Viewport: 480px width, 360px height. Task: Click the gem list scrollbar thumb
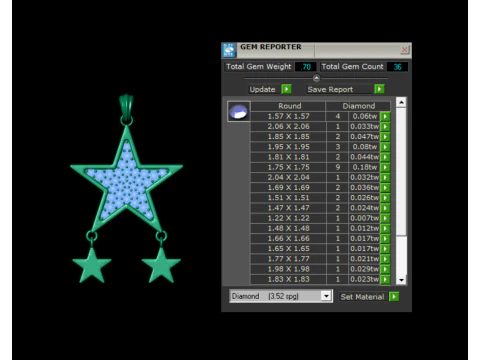[401, 171]
